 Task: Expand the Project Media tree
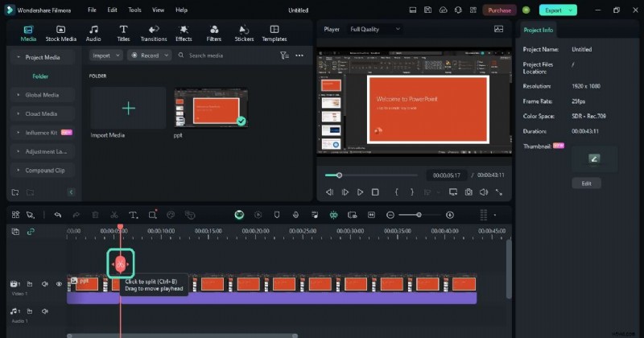43,57
